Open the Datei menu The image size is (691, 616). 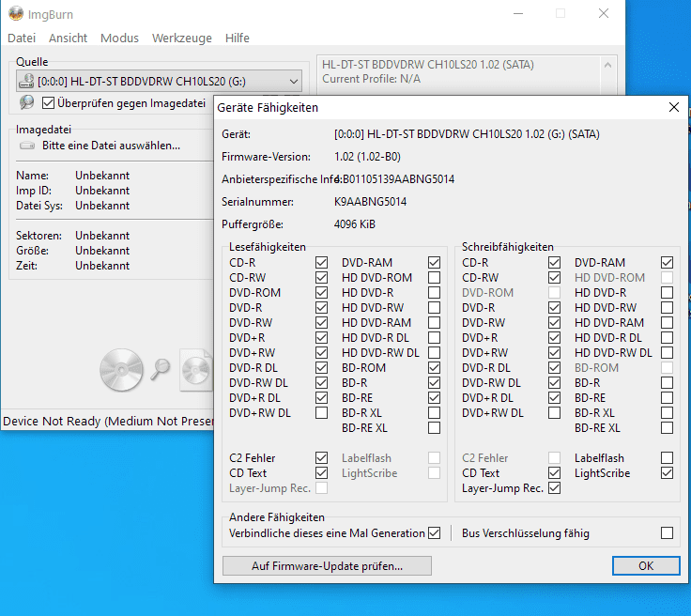[x=22, y=38]
